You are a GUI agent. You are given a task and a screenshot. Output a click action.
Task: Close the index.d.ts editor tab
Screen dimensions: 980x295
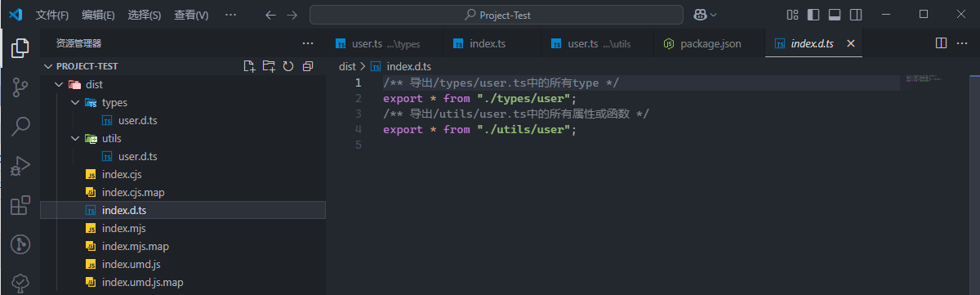click(850, 43)
